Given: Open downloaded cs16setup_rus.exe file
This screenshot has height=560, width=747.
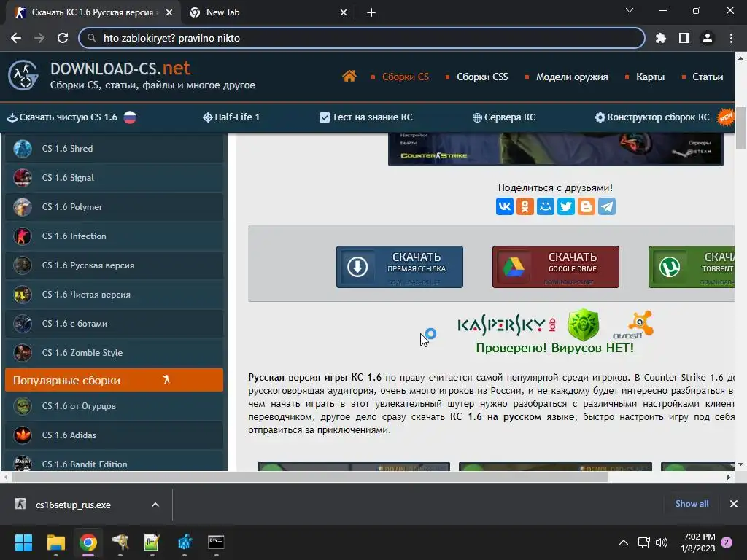Looking at the screenshot, I should (73, 505).
